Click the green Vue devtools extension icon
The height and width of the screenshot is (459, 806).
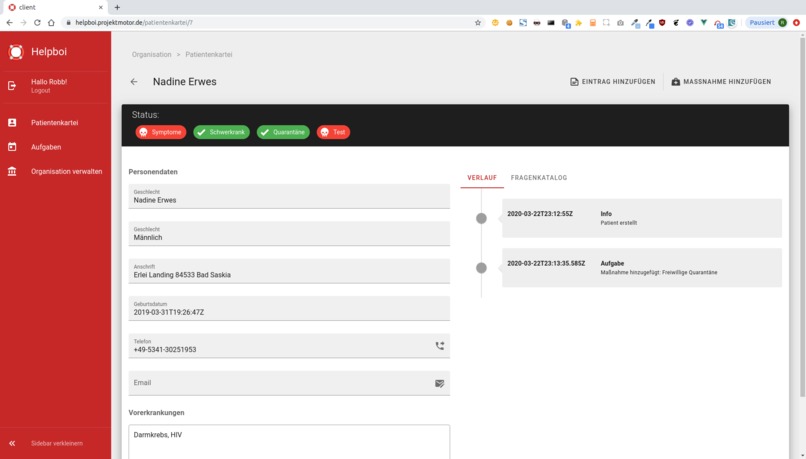pyautogui.click(x=704, y=23)
